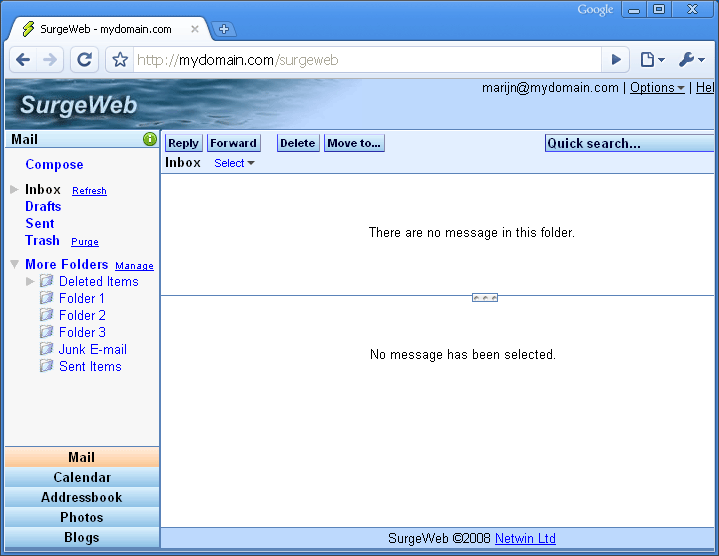Switch to the Calendar section
Image resolution: width=719 pixels, height=556 pixels.
tap(82, 477)
